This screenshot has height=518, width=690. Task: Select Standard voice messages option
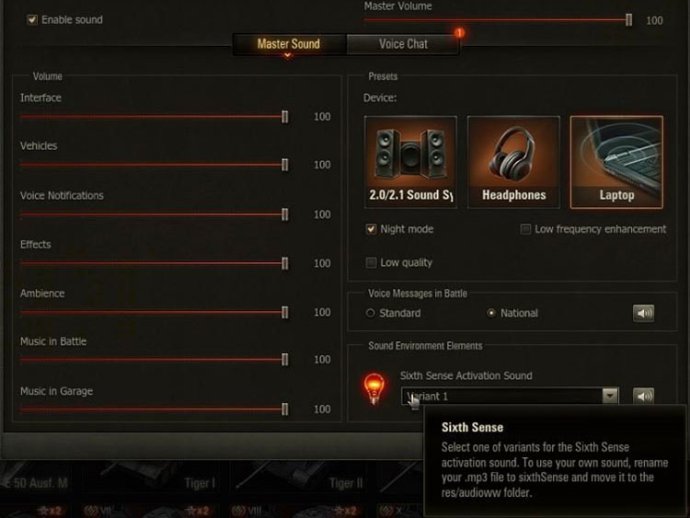point(370,313)
